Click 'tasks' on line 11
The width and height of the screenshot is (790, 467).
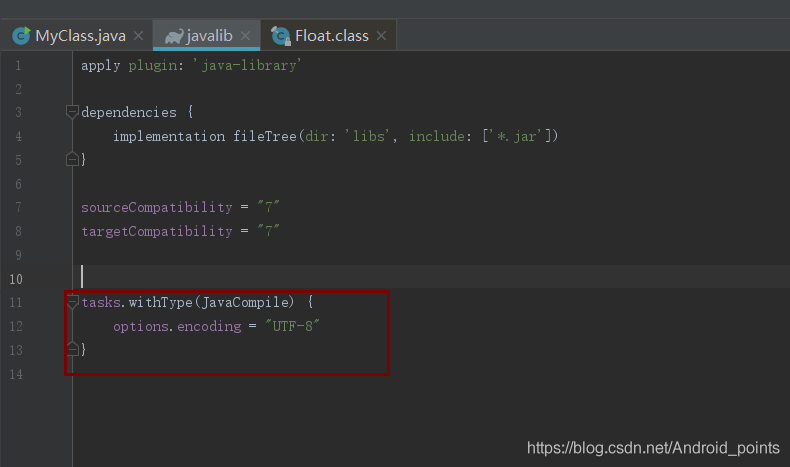tap(101, 302)
